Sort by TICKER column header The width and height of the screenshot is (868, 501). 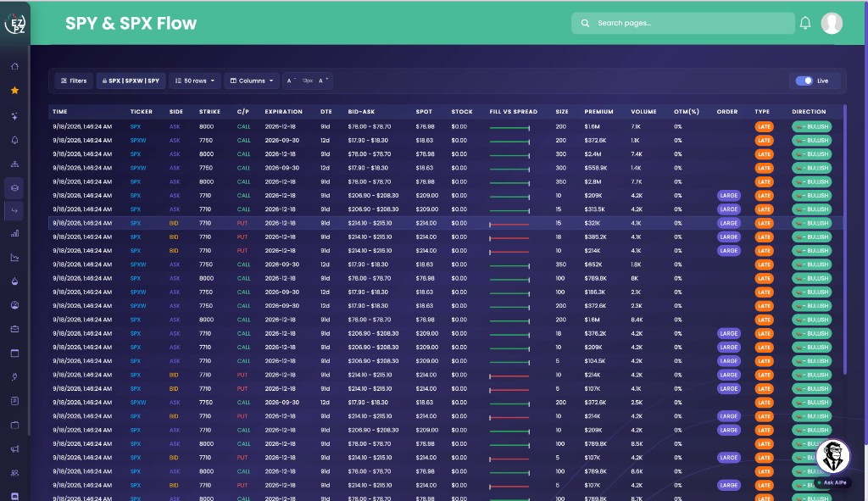click(142, 112)
